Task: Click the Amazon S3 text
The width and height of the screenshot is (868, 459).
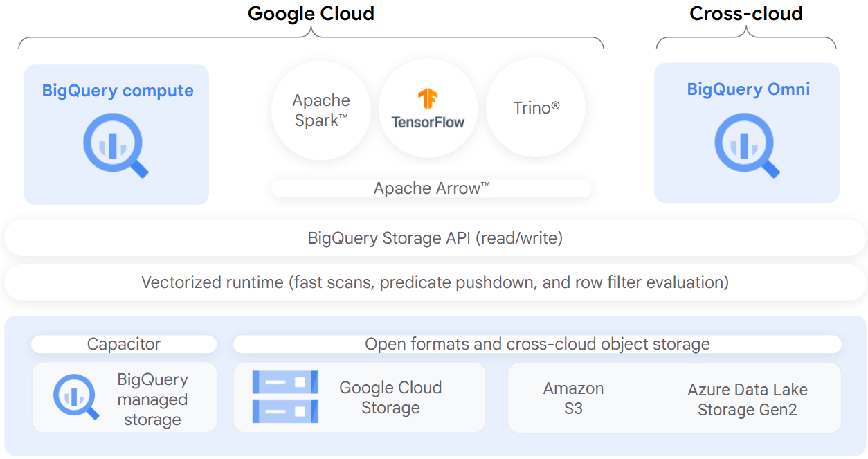Action: click(x=573, y=398)
